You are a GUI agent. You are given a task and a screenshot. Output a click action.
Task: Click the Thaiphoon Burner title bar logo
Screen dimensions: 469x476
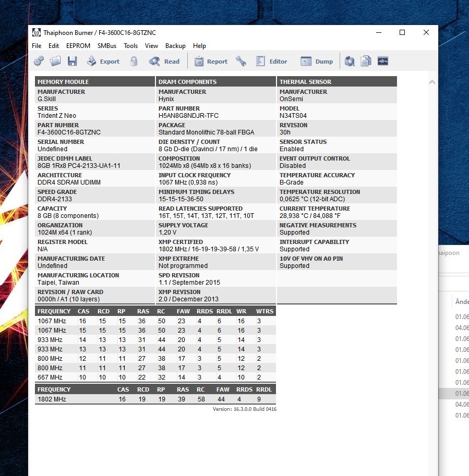(x=37, y=32)
